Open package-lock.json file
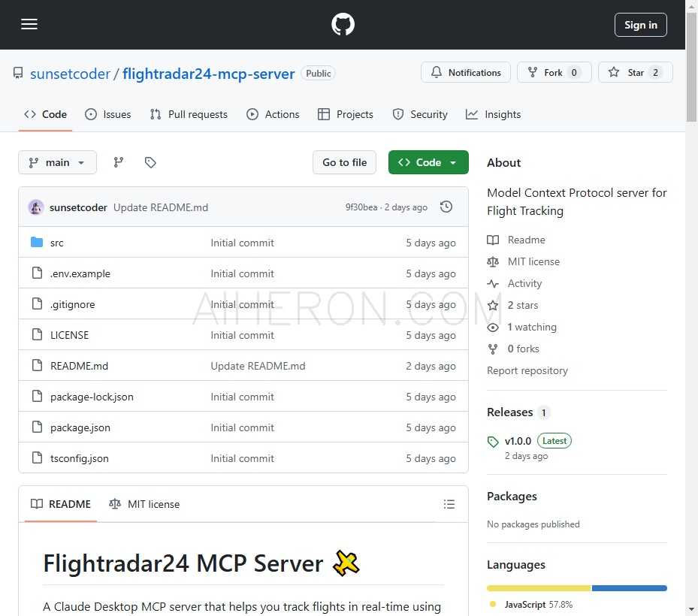Viewport: 698px width, 616px height. [92, 397]
